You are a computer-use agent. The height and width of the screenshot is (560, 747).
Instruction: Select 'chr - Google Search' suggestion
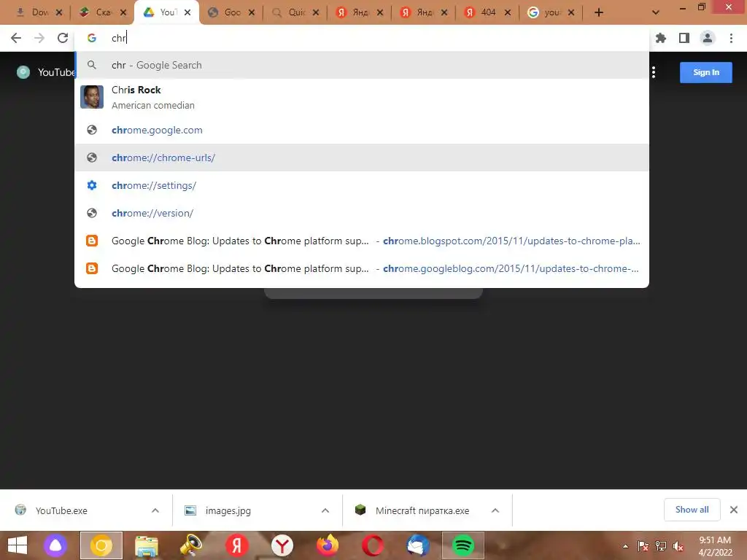362,65
